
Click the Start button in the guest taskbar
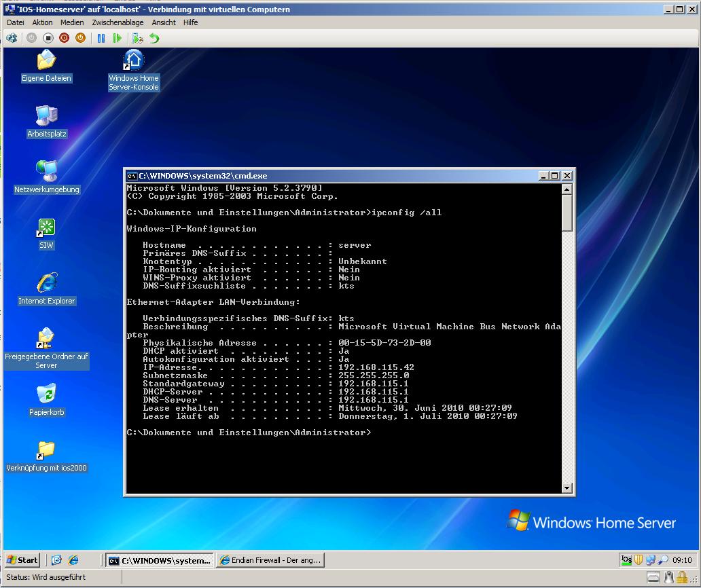[x=22, y=560]
